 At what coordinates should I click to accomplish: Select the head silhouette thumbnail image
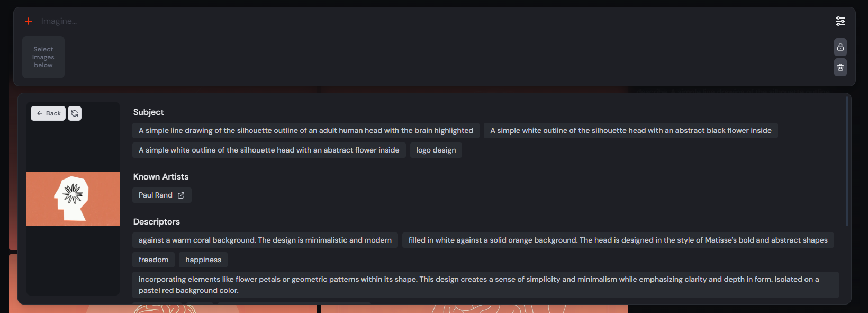(x=73, y=199)
